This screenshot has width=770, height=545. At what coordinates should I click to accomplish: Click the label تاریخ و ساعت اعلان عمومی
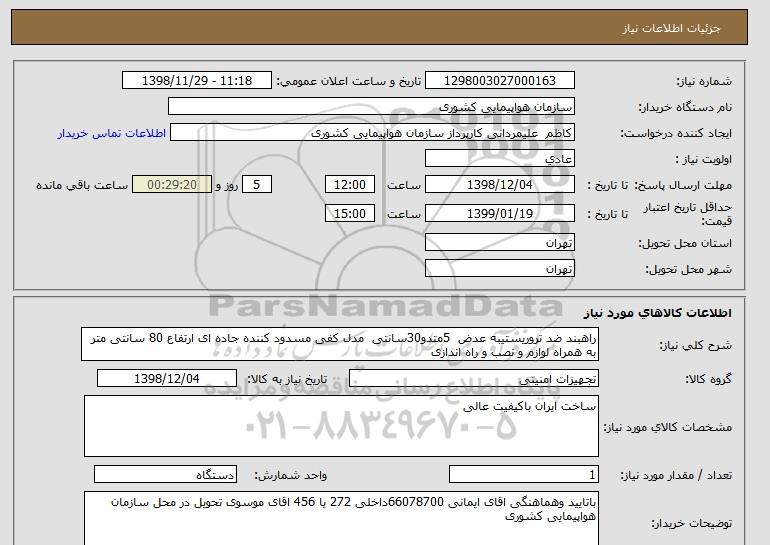pyautogui.click(x=349, y=81)
